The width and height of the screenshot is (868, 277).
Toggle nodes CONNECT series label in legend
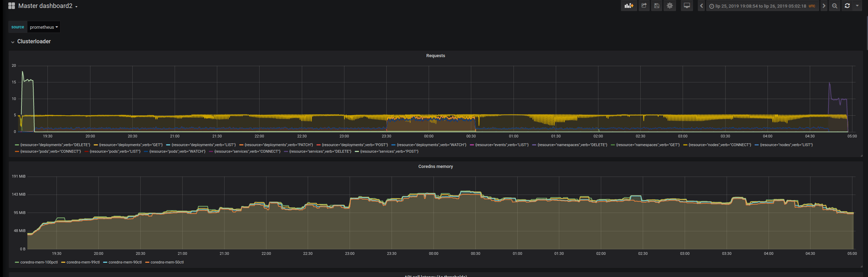tap(720, 145)
